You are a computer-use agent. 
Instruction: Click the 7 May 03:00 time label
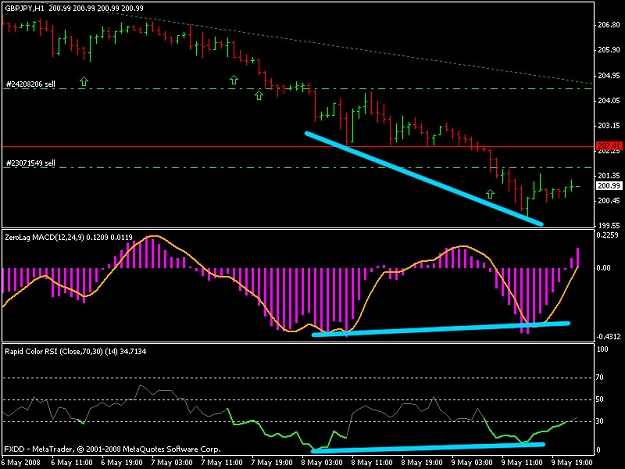click(x=172, y=463)
